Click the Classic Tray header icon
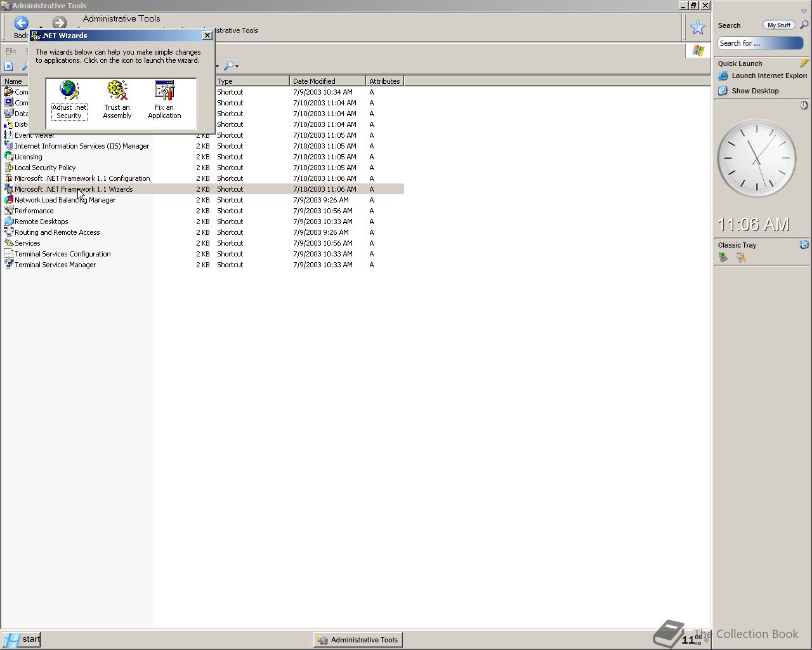 tap(804, 244)
